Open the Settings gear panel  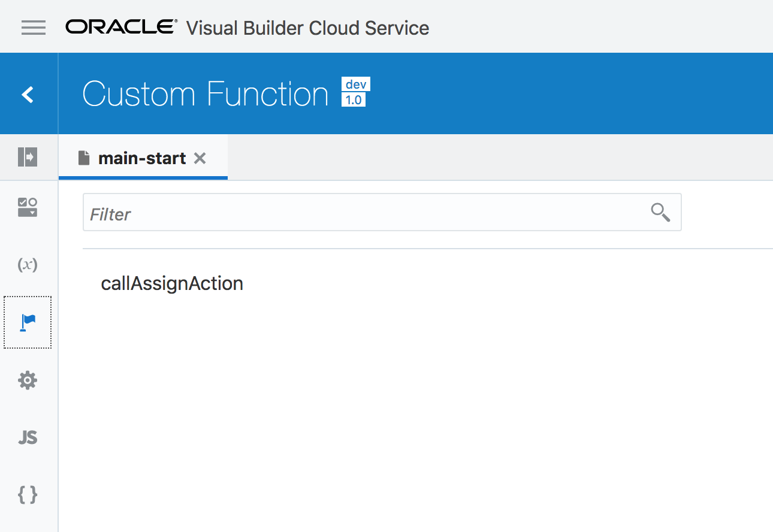[x=27, y=380]
